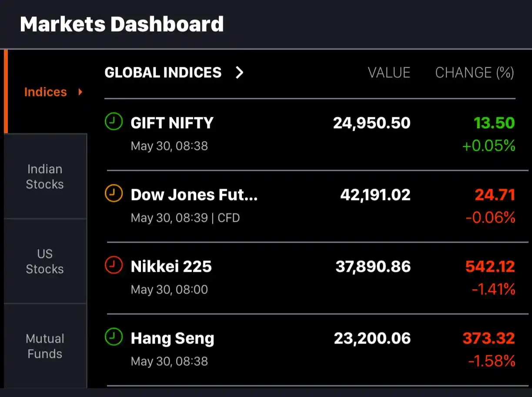Viewport: 532px width, 397px height.
Task: Expand the GLOBAL INDICES chevron
Action: (239, 73)
